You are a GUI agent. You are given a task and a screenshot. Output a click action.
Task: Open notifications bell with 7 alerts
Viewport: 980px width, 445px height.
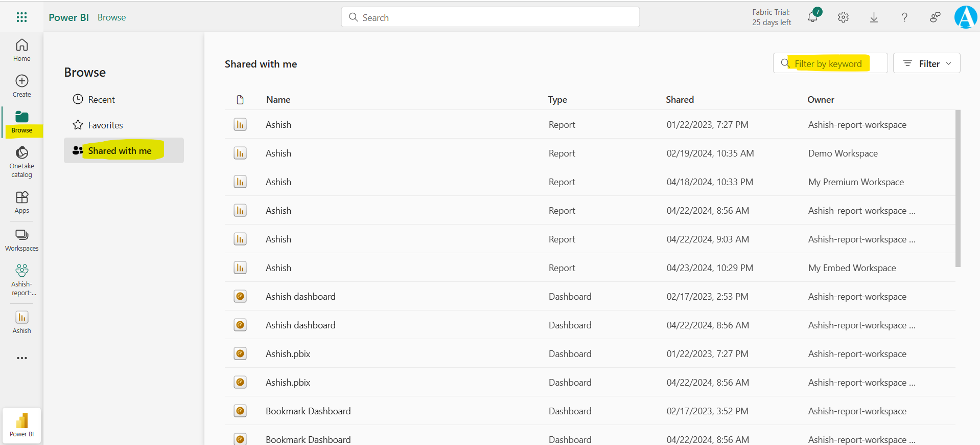click(x=814, y=16)
